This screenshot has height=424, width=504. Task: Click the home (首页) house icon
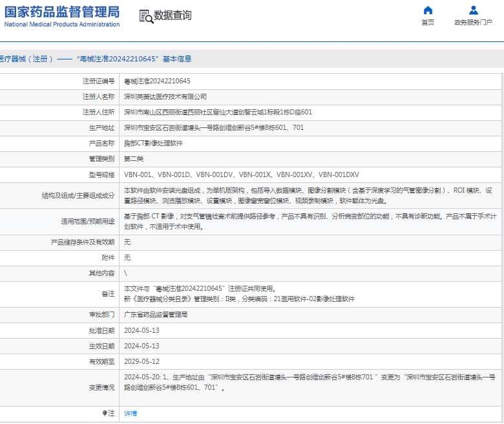428,10
